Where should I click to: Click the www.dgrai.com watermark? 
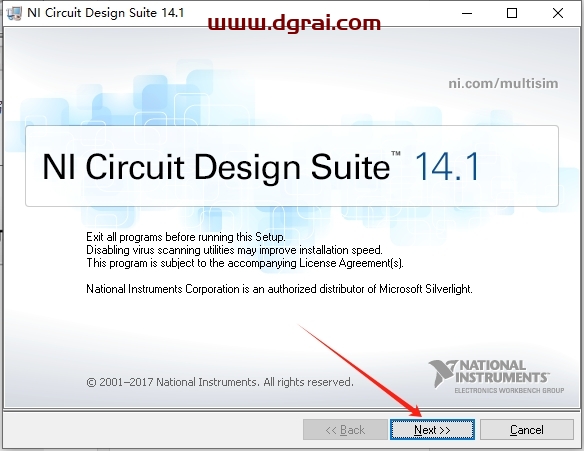coord(294,23)
